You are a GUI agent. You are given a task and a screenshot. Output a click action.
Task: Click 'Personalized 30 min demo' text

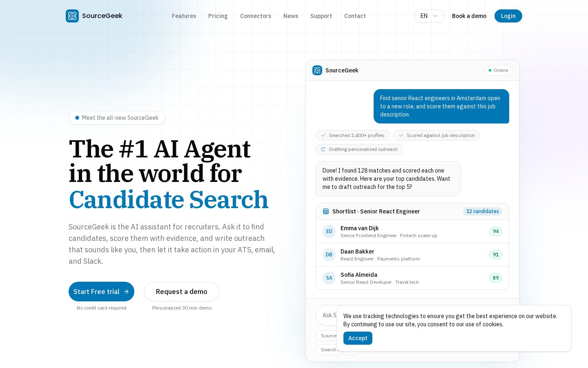click(182, 308)
